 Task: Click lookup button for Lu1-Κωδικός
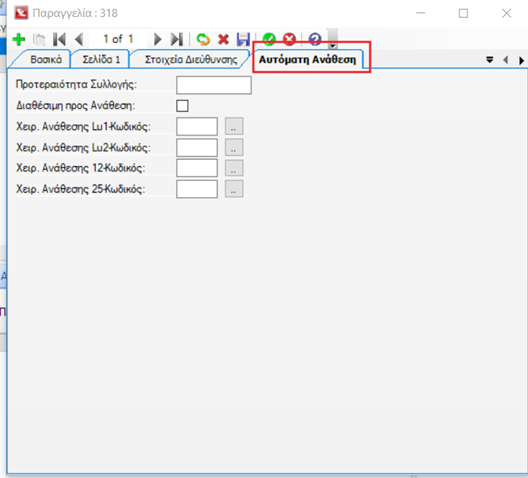tap(234, 127)
